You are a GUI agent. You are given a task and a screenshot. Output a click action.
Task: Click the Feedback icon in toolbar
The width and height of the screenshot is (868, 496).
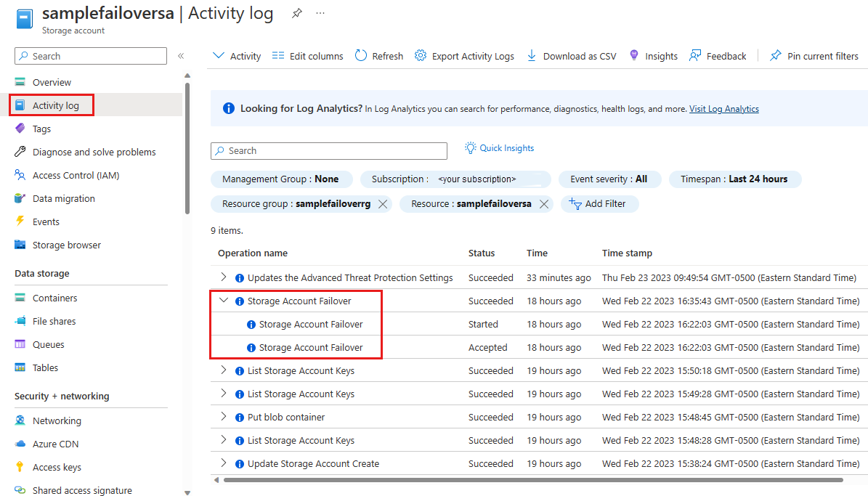click(695, 56)
